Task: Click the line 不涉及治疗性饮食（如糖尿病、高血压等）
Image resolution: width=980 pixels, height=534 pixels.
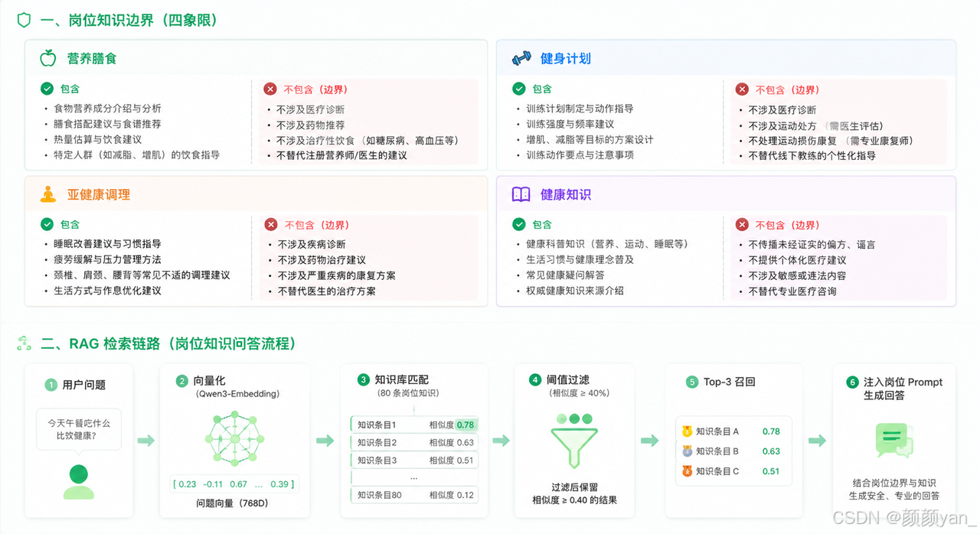Action: pyautogui.click(x=367, y=140)
